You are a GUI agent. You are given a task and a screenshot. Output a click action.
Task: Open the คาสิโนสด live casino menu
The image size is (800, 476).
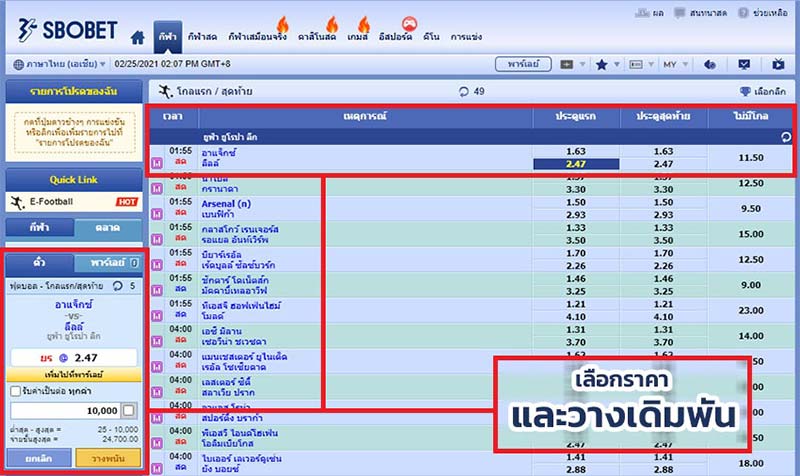click(x=317, y=37)
